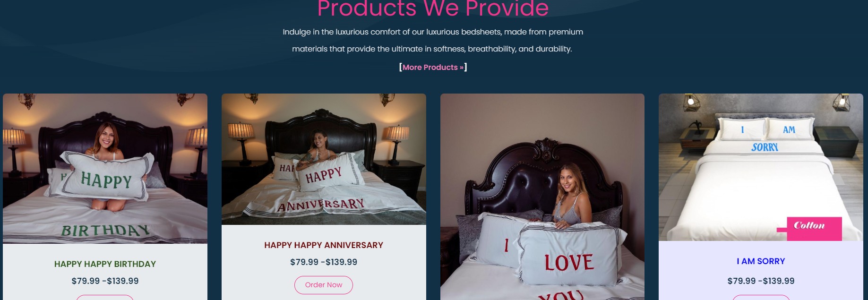The width and height of the screenshot is (868, 300).
Task: Click the price under Happy Happy Birthday
Action: 105,281
